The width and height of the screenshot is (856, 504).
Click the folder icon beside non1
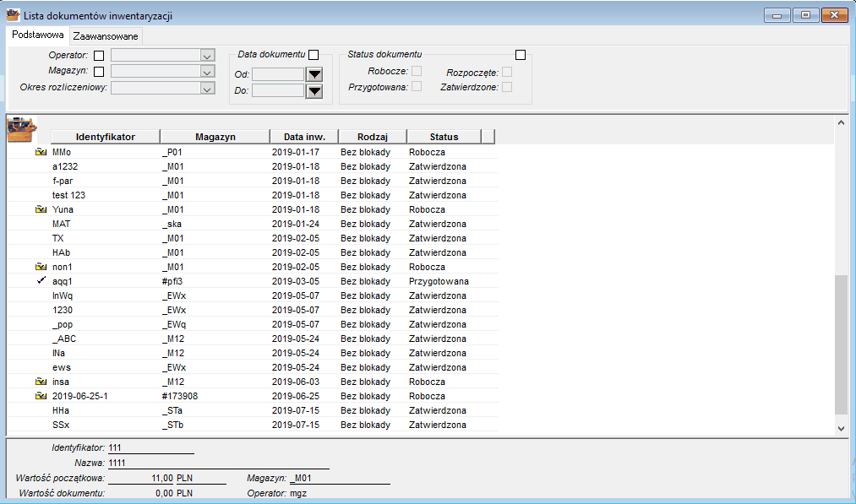(41, 267)
